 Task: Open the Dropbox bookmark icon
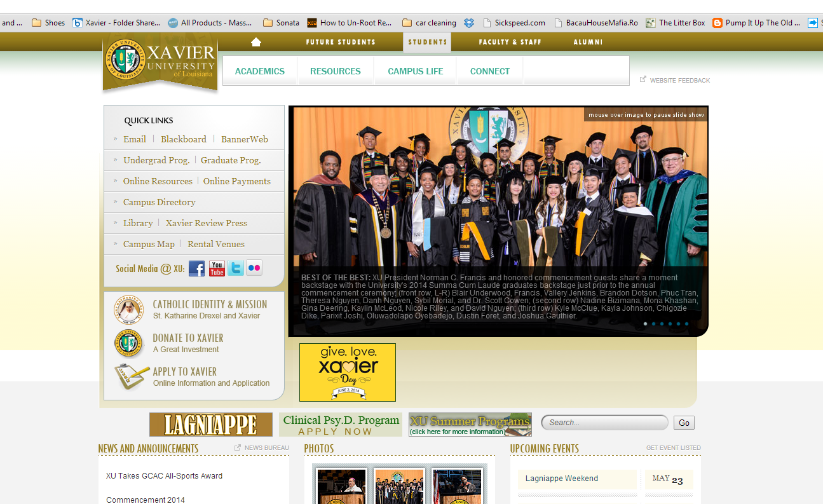(x=469, y=22)
